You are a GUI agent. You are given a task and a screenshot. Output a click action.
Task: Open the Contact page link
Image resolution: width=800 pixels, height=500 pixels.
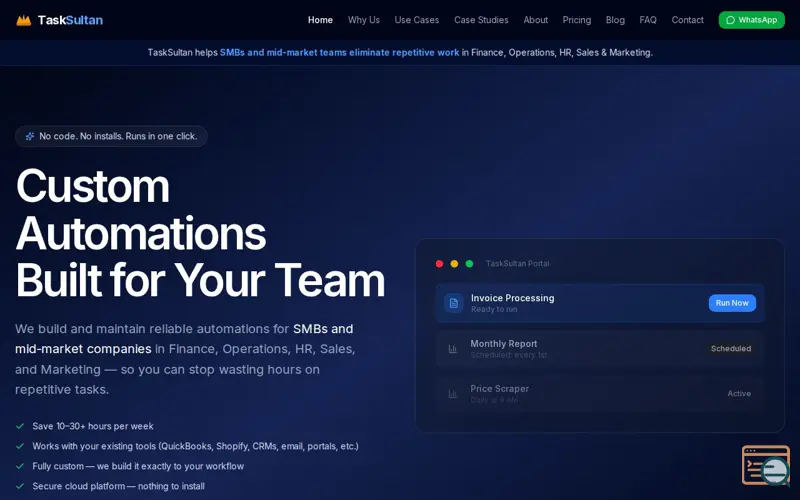click(687, 20)
